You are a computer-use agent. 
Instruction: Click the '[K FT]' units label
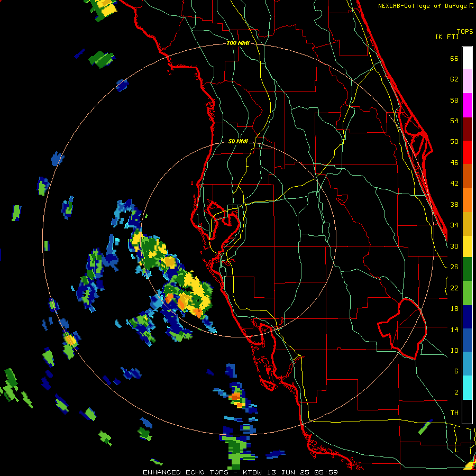447,36
